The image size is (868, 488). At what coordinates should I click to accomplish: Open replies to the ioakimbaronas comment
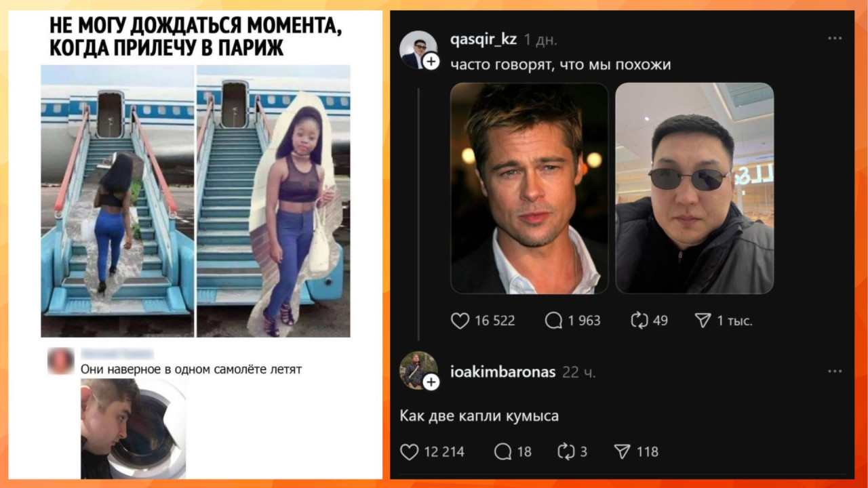(x=502, y=451)
